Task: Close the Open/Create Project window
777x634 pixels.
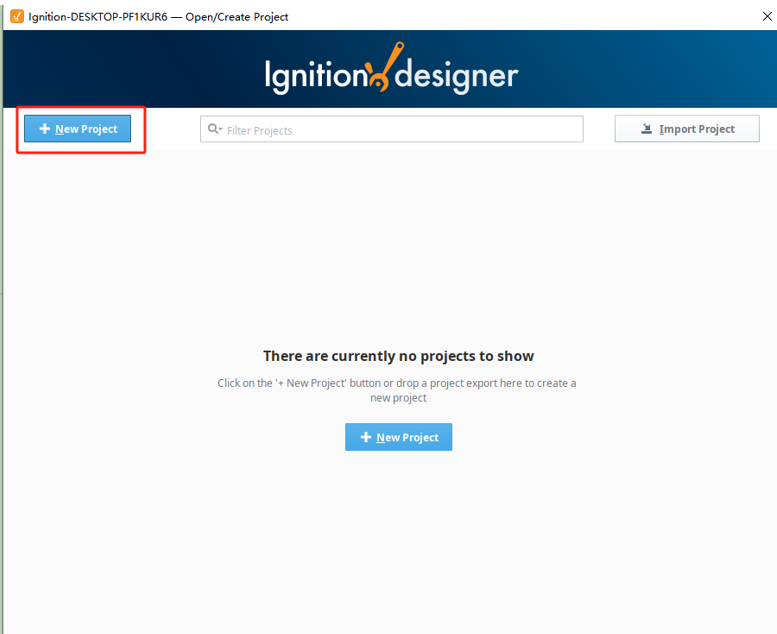Action: pyautogui.click(x=767, y=16)
